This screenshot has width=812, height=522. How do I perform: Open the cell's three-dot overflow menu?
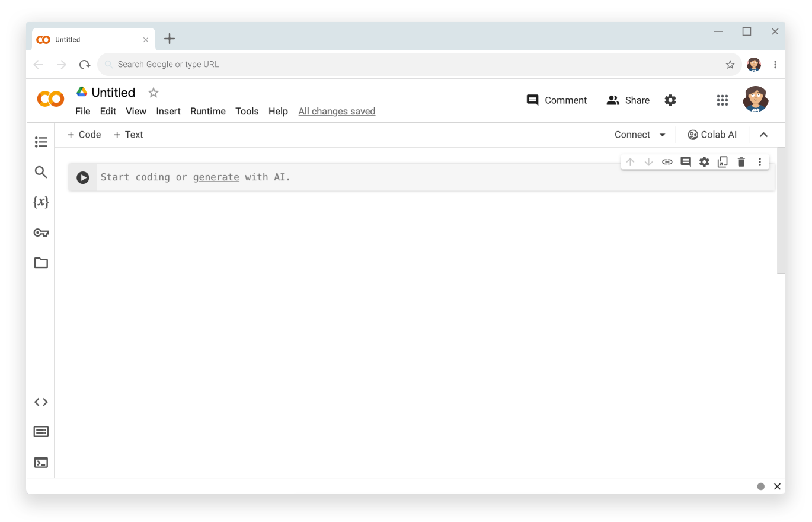(x=760, y=161)
